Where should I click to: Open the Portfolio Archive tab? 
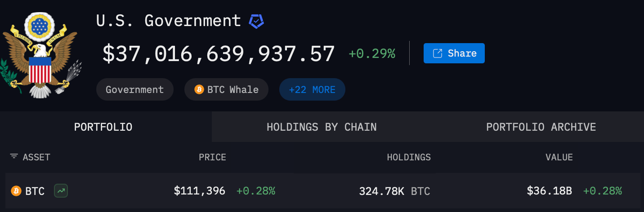click(x=541, y=127)
